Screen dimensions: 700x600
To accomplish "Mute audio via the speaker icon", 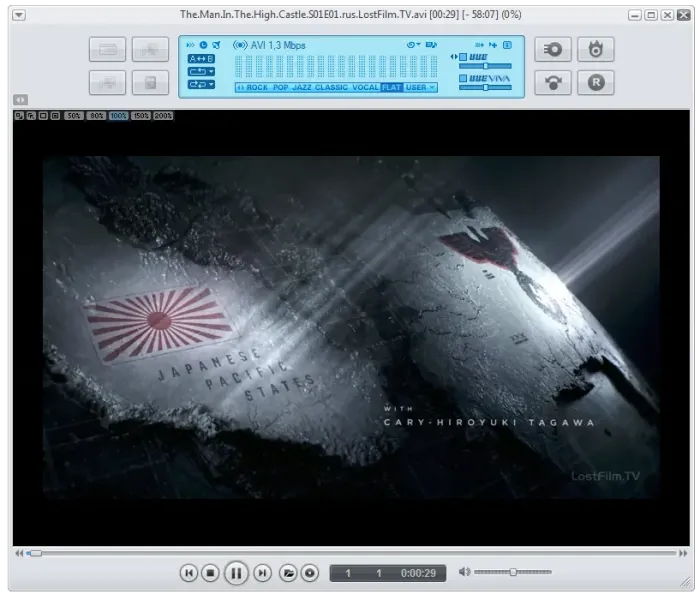I will (x=464, y=572).
